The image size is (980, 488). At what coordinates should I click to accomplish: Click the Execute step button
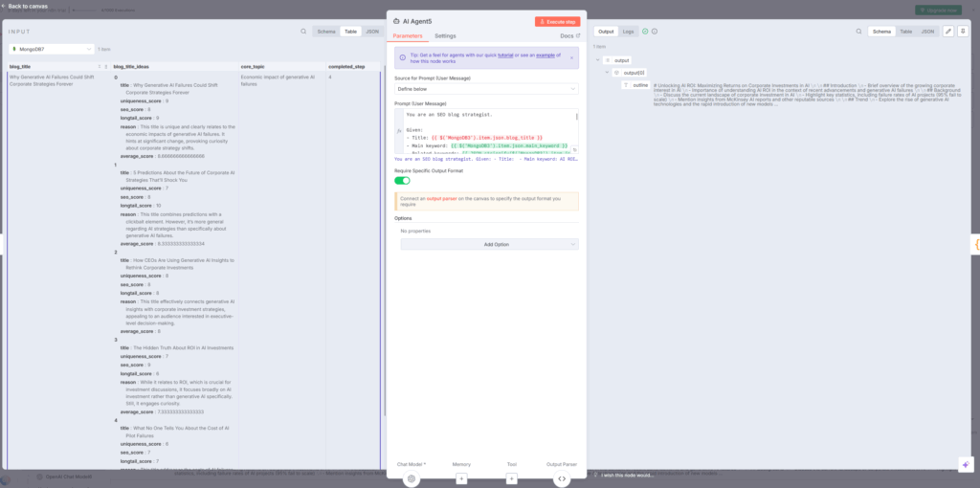click(557, 21)
